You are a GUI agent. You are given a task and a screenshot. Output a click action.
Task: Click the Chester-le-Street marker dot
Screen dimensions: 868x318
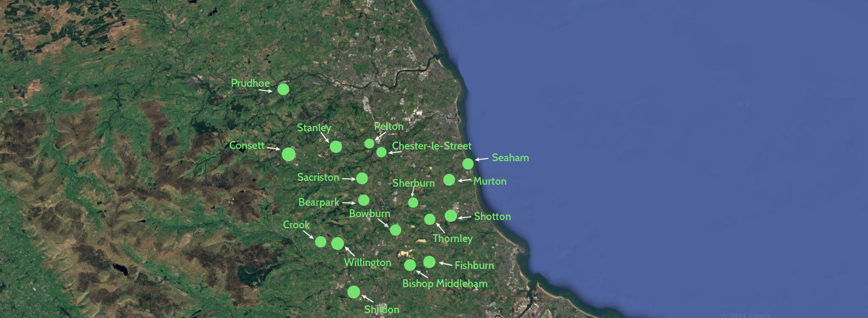tap(382, 152)
